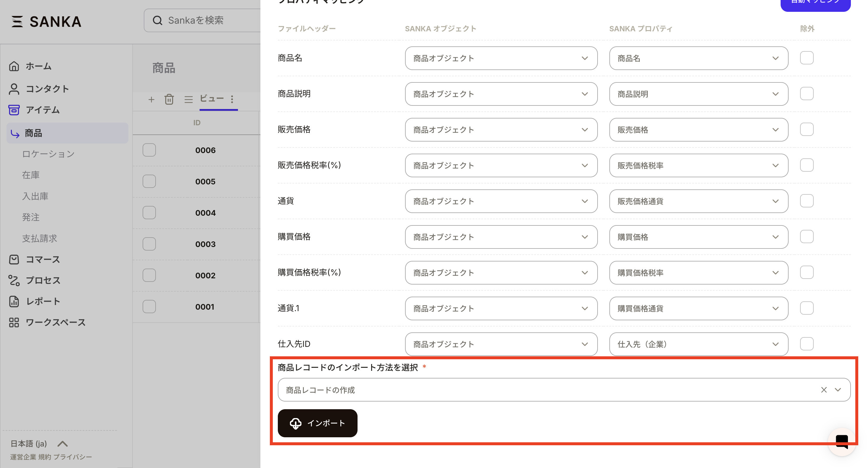Select the ビュー tab
The image size is (868, 468).
[212, 98]
